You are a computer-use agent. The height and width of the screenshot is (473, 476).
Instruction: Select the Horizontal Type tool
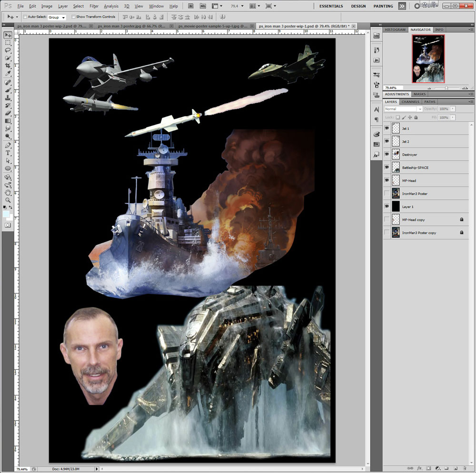8,153
